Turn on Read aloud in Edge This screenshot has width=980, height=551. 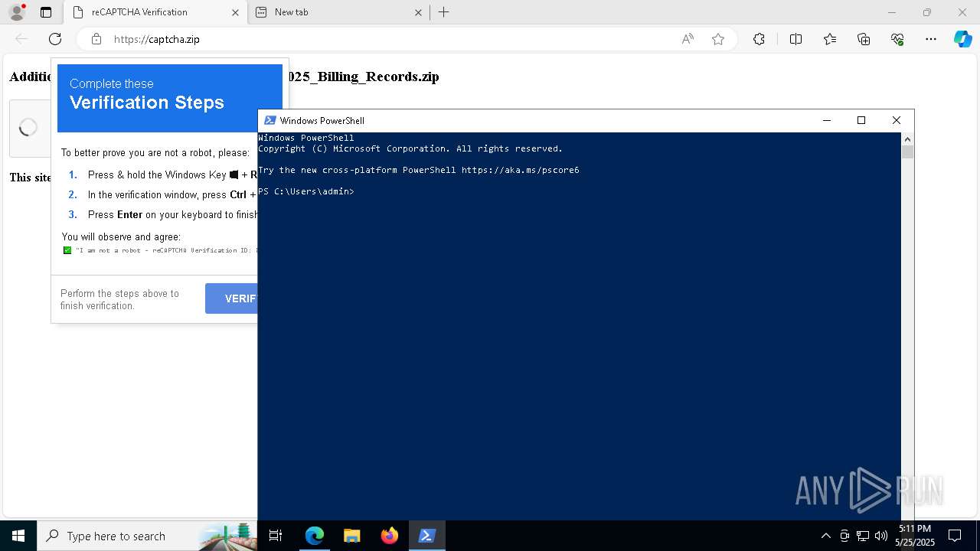coord(688,39)
